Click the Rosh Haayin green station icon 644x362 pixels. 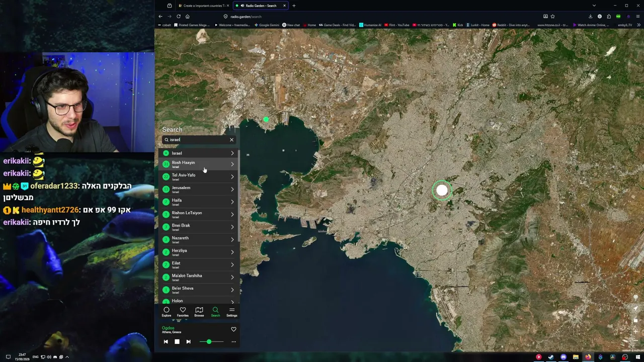[166, 164]
